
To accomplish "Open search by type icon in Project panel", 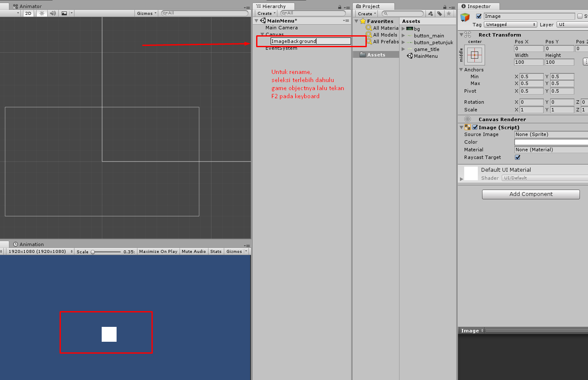I will 430,13.
